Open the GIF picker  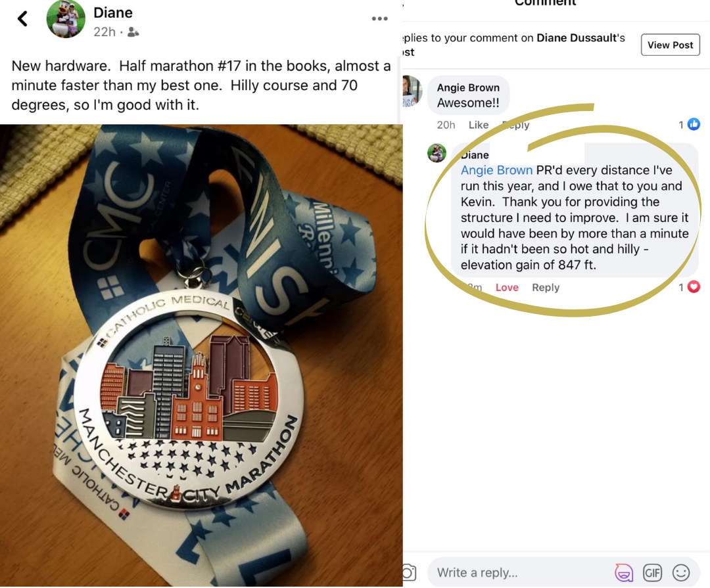click(653, 573)
